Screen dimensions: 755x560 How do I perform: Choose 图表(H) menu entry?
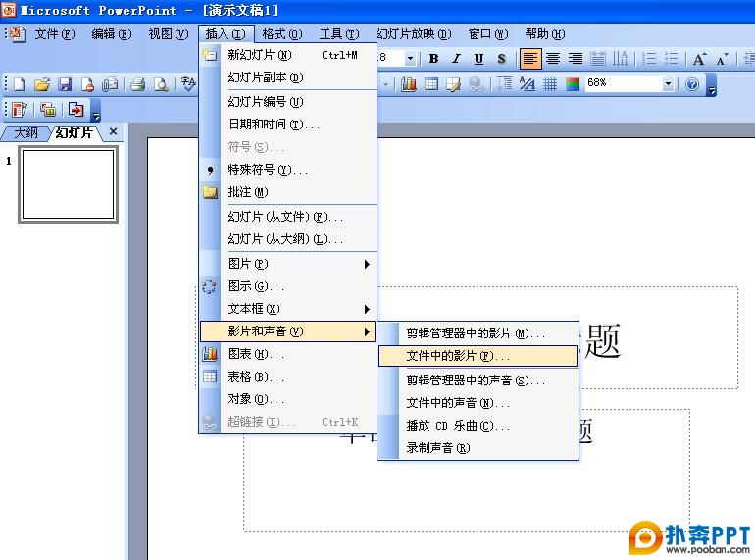pyautogui.click(x=287, y=354)
